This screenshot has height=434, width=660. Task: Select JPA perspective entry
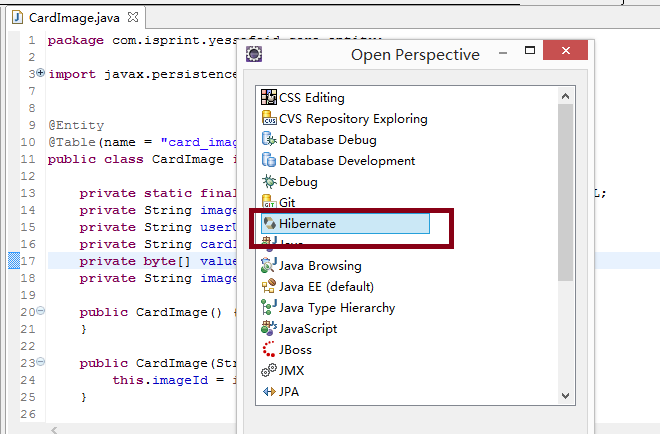289,391
